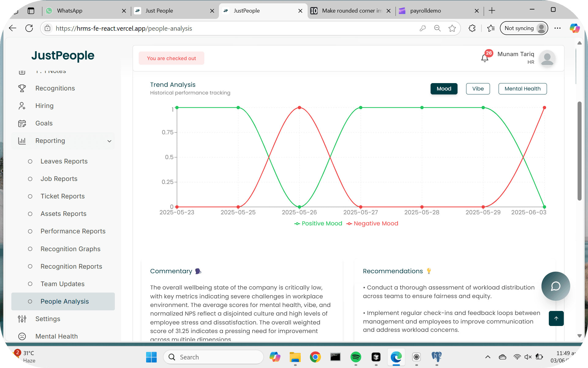Viewport: 588px width, 368px height.
Task: Click the page vertical scrollbar thumb
Action: point(579,150)
